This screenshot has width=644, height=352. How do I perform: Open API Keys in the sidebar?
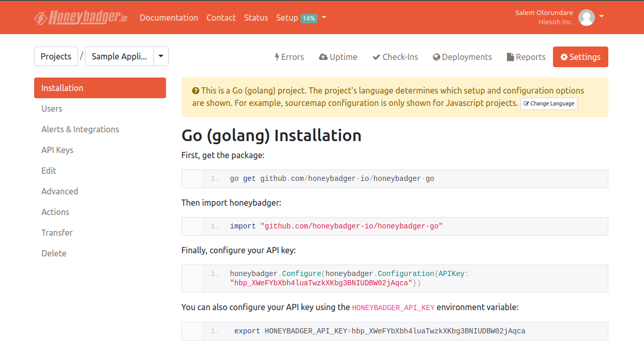57,150
